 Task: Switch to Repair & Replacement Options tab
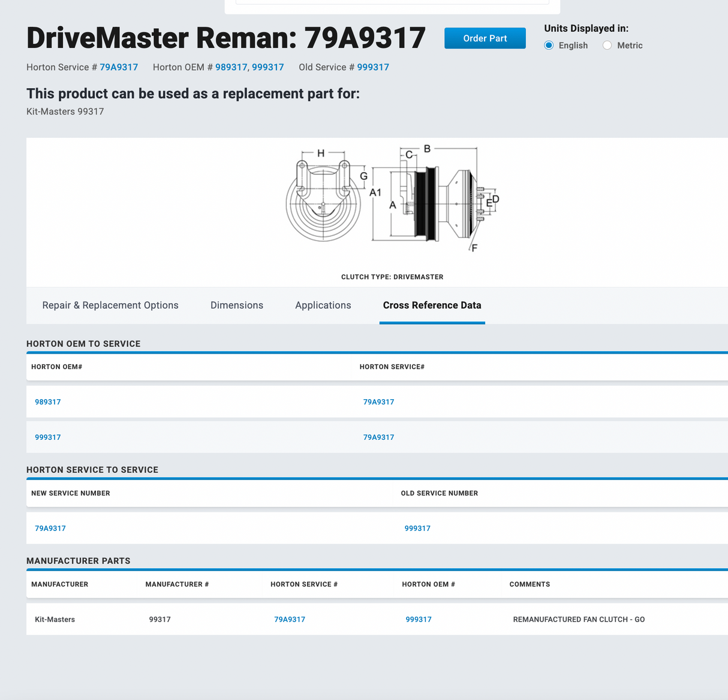coord(110,305)
